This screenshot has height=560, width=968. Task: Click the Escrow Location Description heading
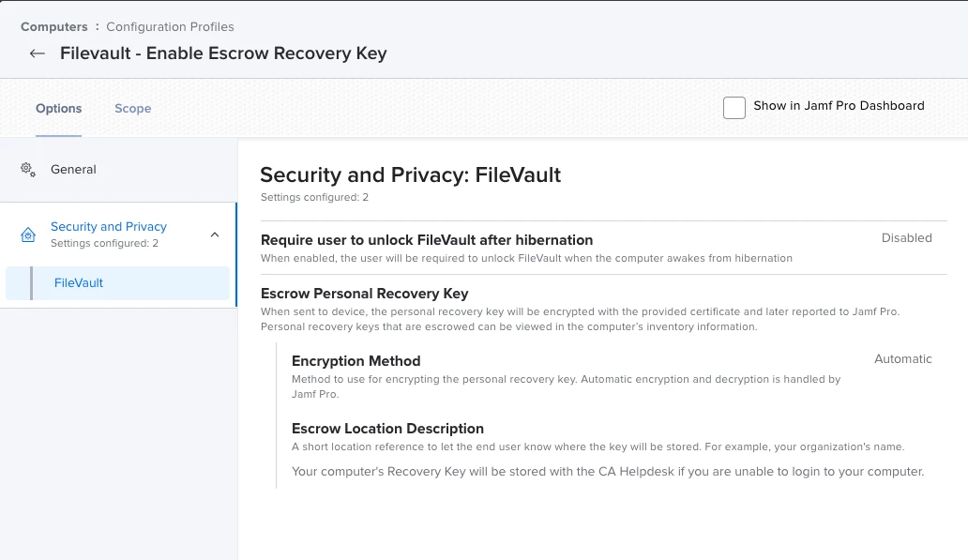point(387,429)
